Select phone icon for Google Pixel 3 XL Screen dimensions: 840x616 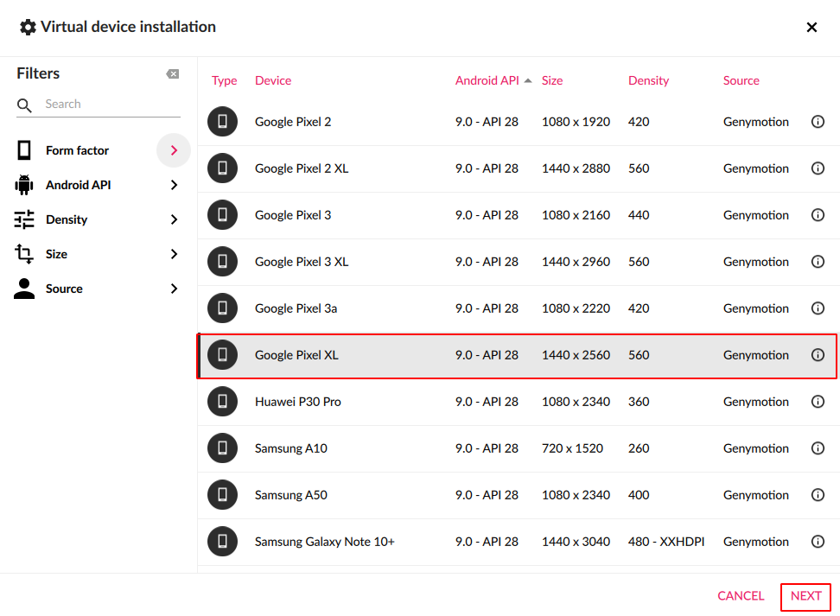222,262
